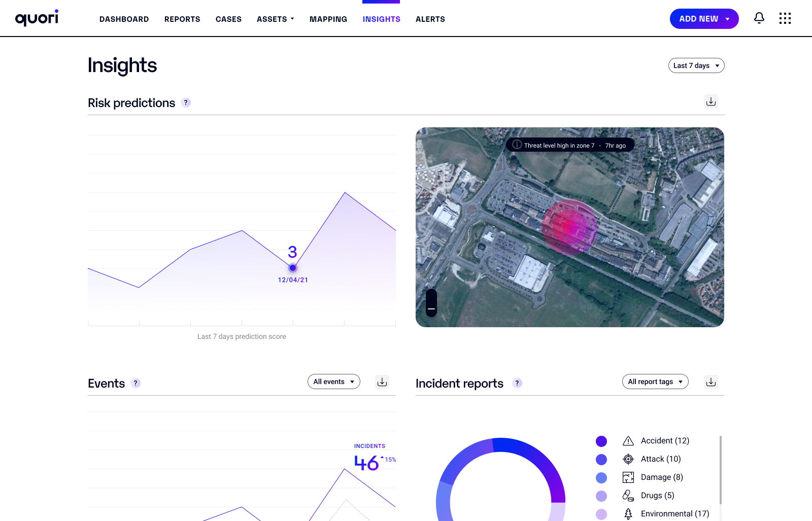Select the Environmental (17) legend entry
812x521 pixels.
point(675,514)
